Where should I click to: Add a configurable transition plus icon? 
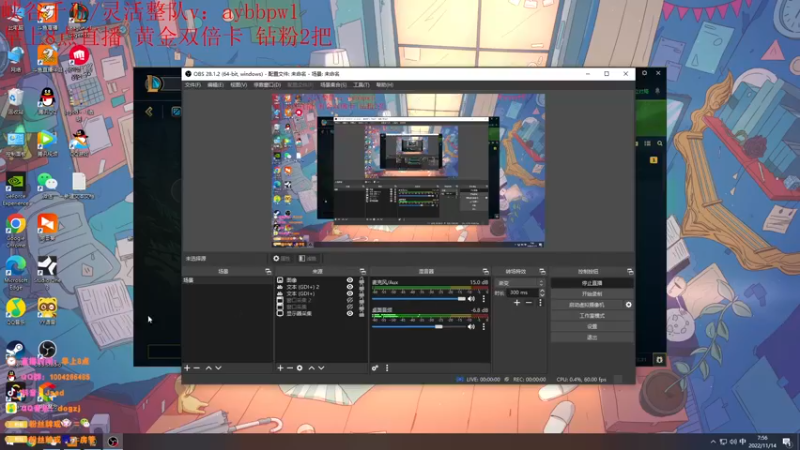tap(517, 303)
